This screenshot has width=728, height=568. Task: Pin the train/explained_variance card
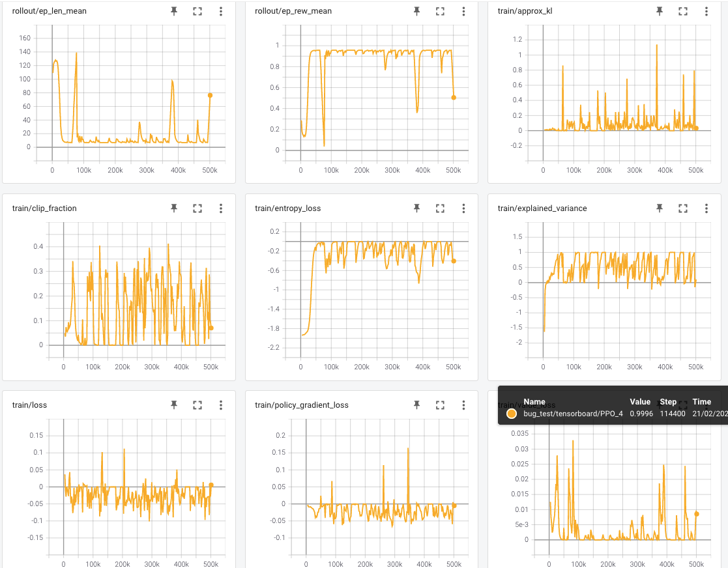[x=660, y=208]
